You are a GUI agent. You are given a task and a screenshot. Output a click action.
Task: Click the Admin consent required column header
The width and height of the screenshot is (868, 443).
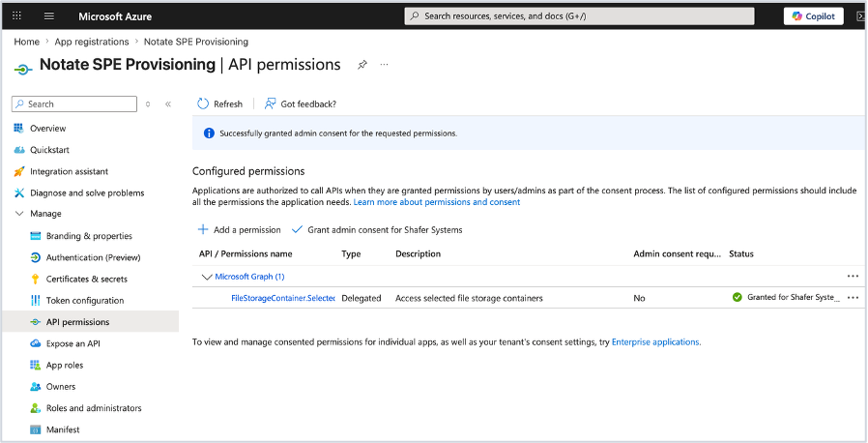[677, 253]
